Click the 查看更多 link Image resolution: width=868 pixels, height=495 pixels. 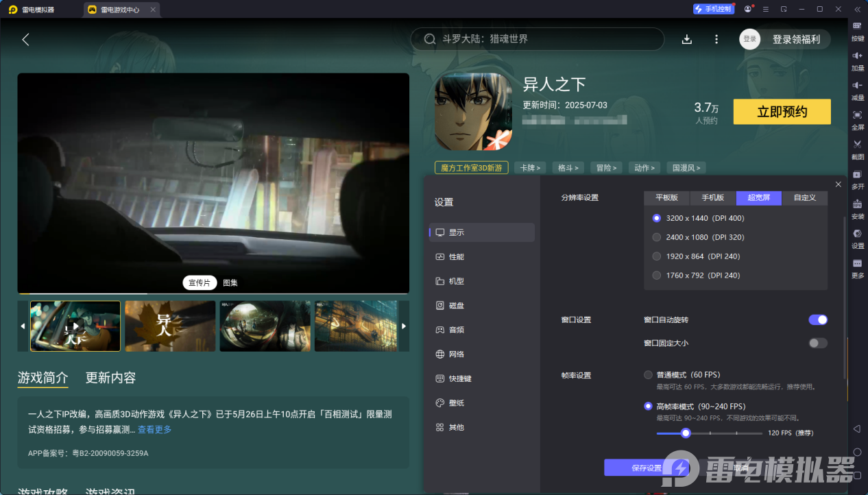pos(154,429)
